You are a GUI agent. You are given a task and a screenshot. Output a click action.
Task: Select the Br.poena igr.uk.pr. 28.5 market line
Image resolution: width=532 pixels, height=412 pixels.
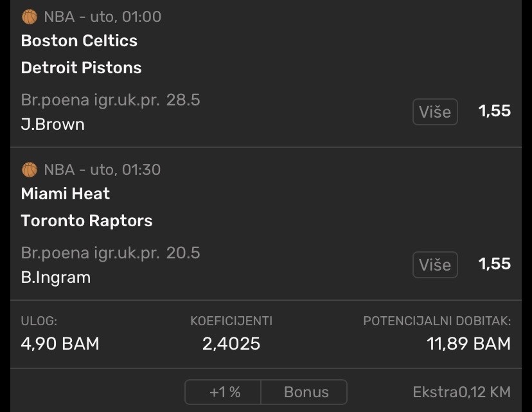[x=110, y=100]
